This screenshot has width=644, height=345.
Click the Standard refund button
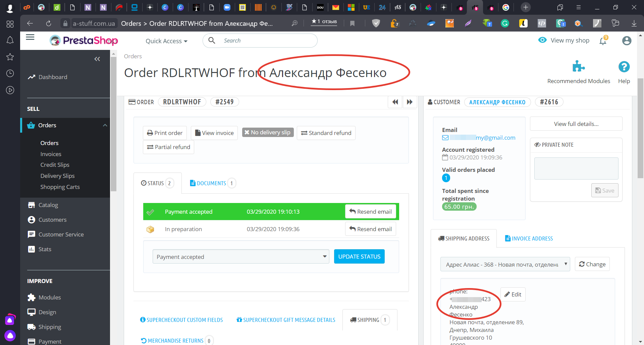click(326, 133)
